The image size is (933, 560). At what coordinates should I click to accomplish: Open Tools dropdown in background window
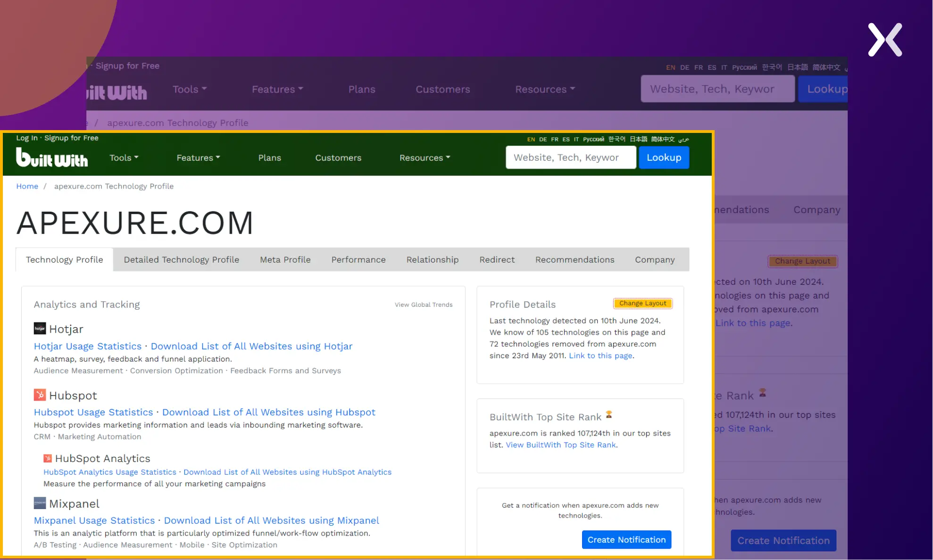tap(190, 90)
